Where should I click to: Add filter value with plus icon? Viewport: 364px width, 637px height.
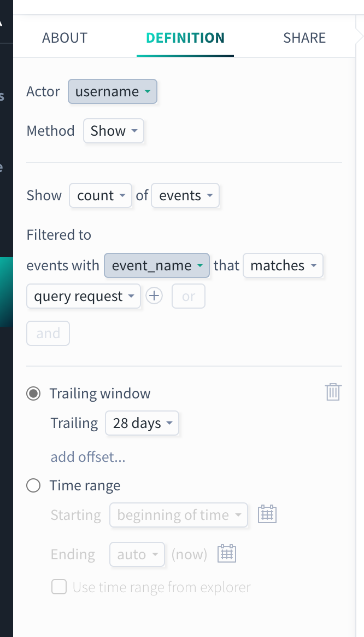pyautogui.click(x=154, y=296)
